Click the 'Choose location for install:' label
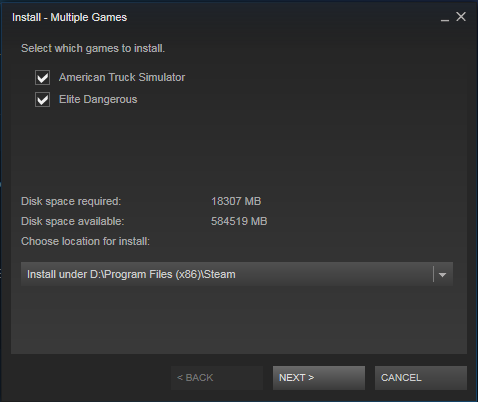This screenshot has height=402, width=478. pyautogui.click(x=85, y=241)
